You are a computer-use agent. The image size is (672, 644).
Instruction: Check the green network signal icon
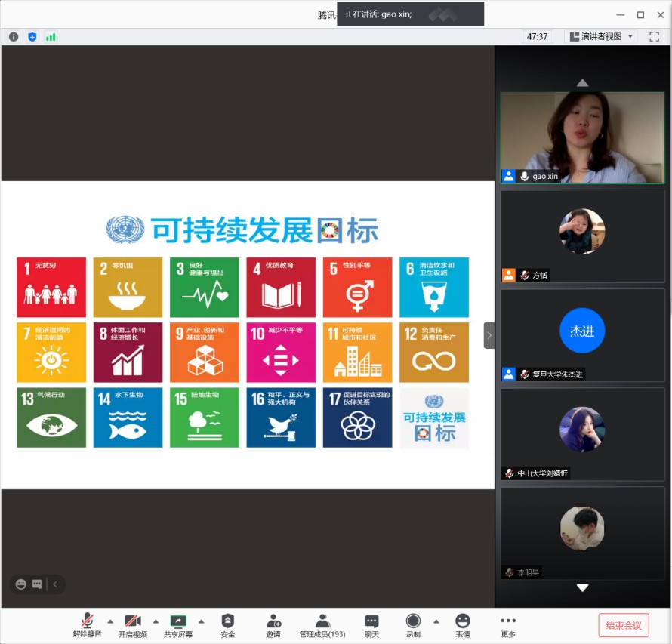click(x=51, y=37)
